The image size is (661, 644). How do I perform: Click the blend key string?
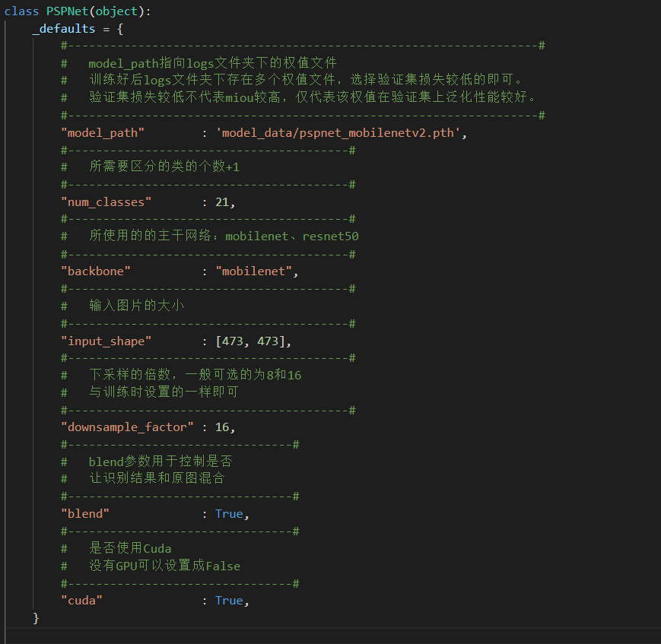coord(84,513)
